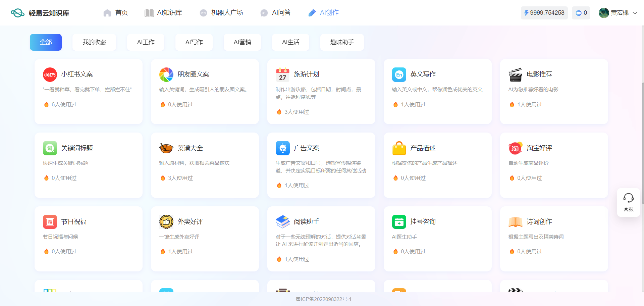Open the 小红书文案 card title
The width and height of the screenshot is (644, 306).
(77, 74)
